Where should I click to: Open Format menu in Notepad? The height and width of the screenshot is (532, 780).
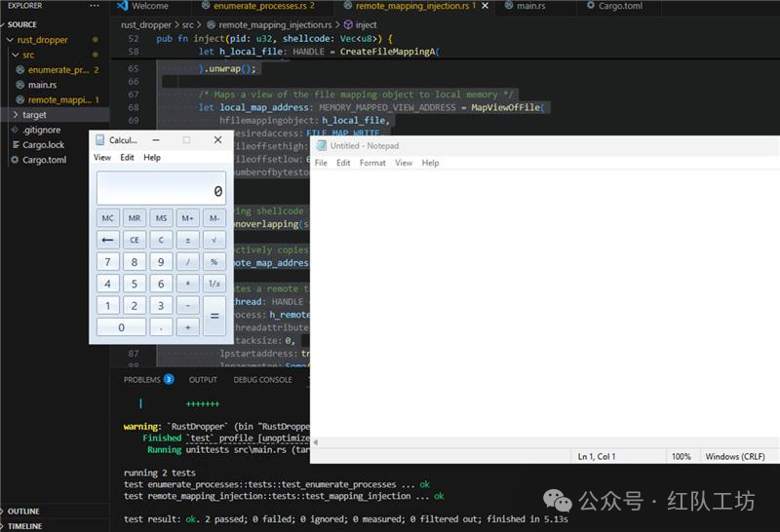click(372, 163)
